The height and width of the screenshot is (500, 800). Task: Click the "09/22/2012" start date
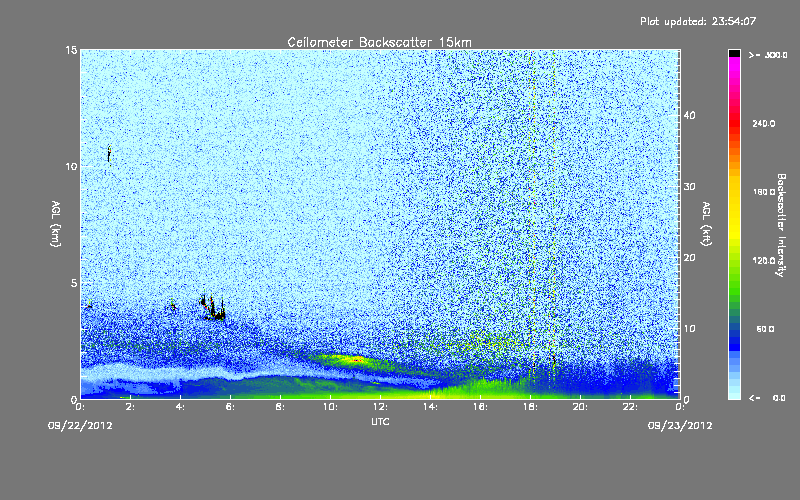[x=80, y=426]
